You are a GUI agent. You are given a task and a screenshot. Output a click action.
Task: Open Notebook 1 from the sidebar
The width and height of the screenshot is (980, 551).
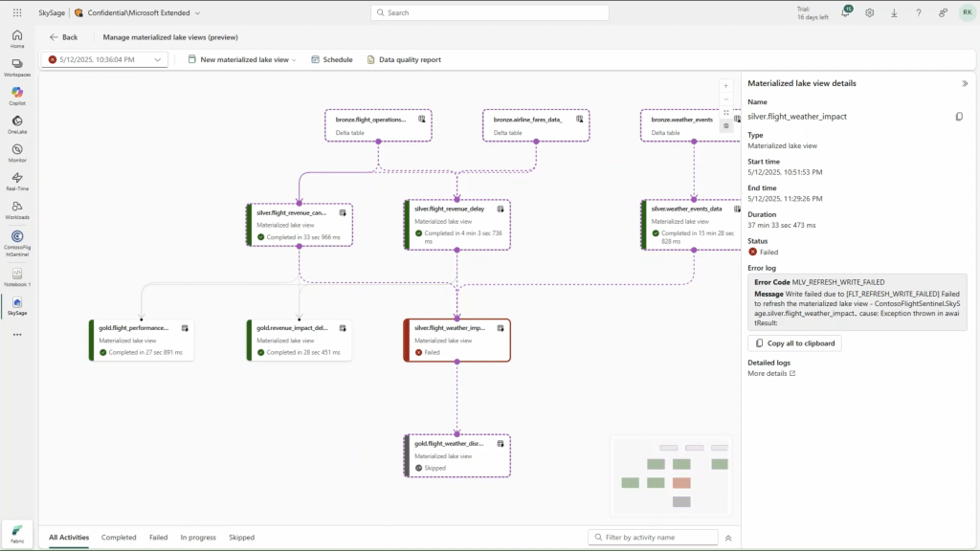coord(17,276)
